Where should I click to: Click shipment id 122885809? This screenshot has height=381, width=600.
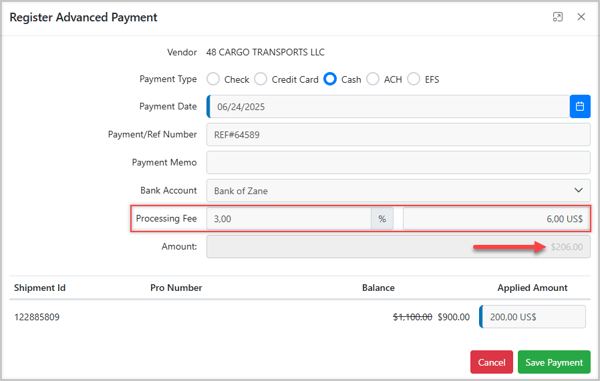[37, 317]
